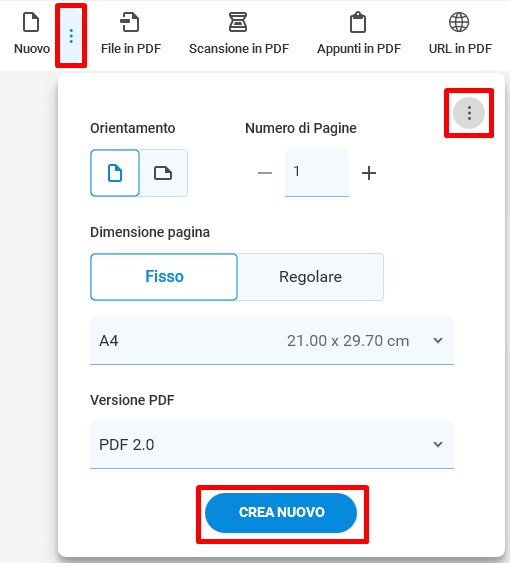
Task: Click the Numero di Pagine input field
Action: tap(317, 173)
